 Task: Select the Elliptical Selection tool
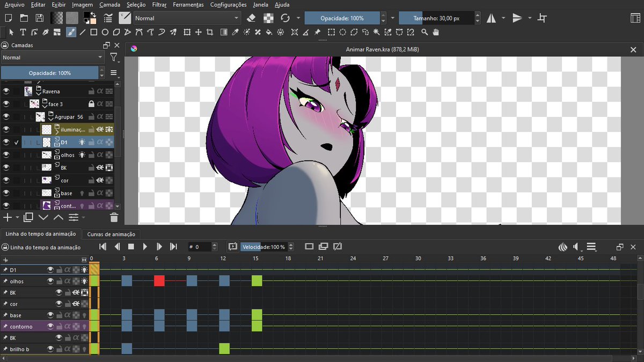tap(343, 32)
